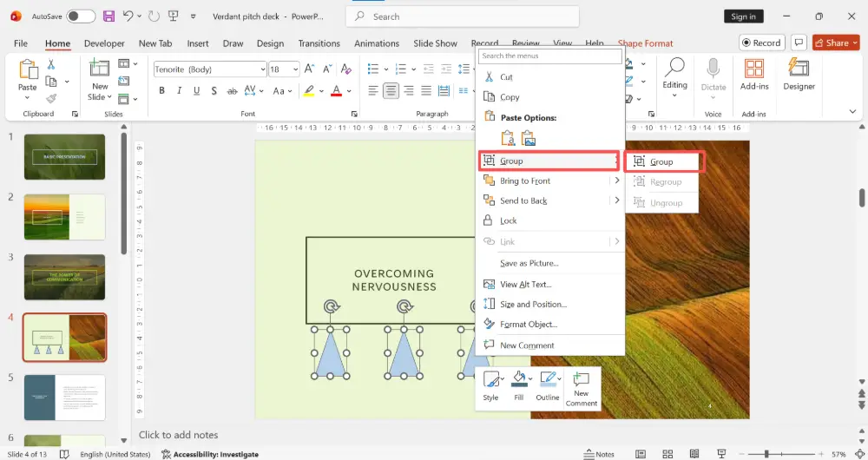Screen dimensions: 868x460
Task: Click the zoom slider handle
Action: point(766,454)
